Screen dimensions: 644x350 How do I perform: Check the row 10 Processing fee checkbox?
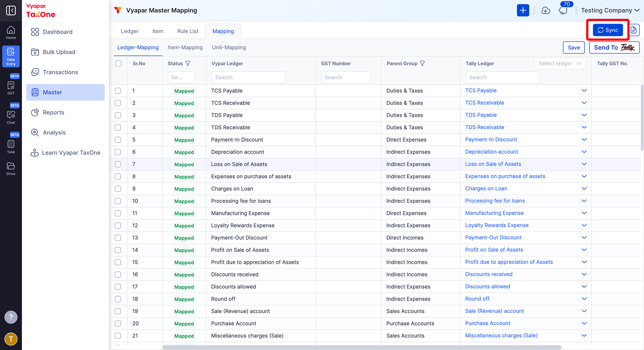(x=118, y=201)
